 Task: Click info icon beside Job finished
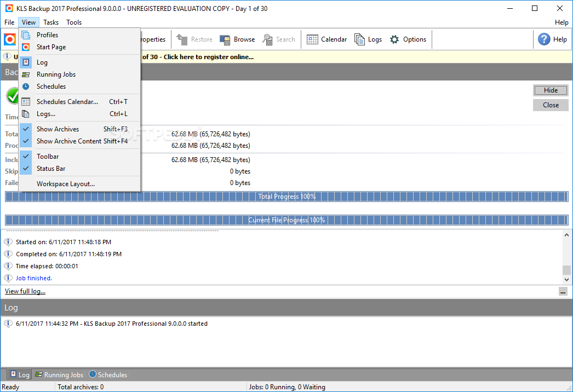(x=8, y=278)
